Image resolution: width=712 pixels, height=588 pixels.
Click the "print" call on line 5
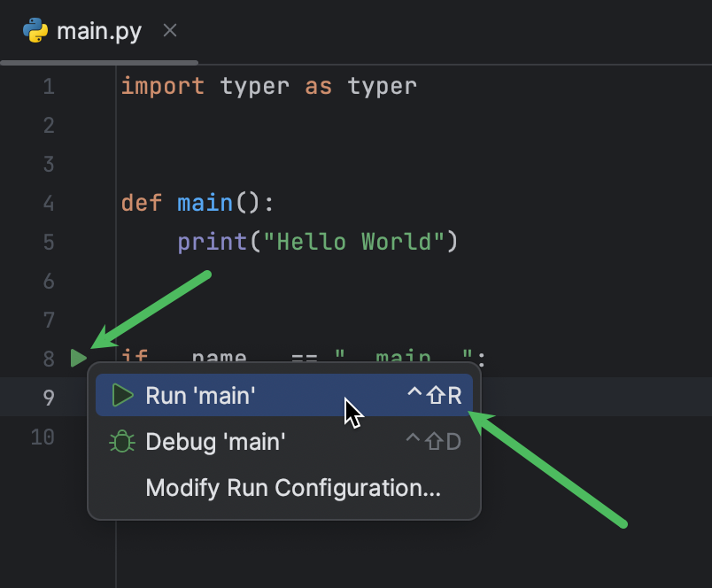click(x=212, y=242)
